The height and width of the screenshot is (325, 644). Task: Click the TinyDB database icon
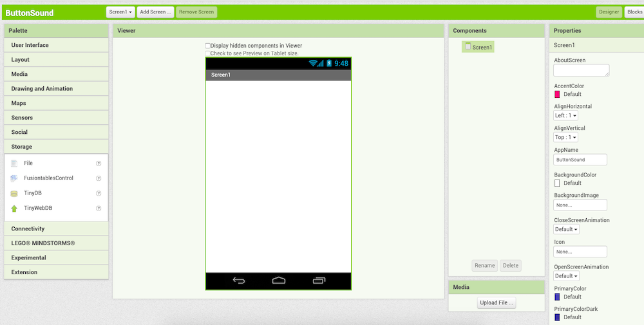pyautogui.click(x=14, y=194)
